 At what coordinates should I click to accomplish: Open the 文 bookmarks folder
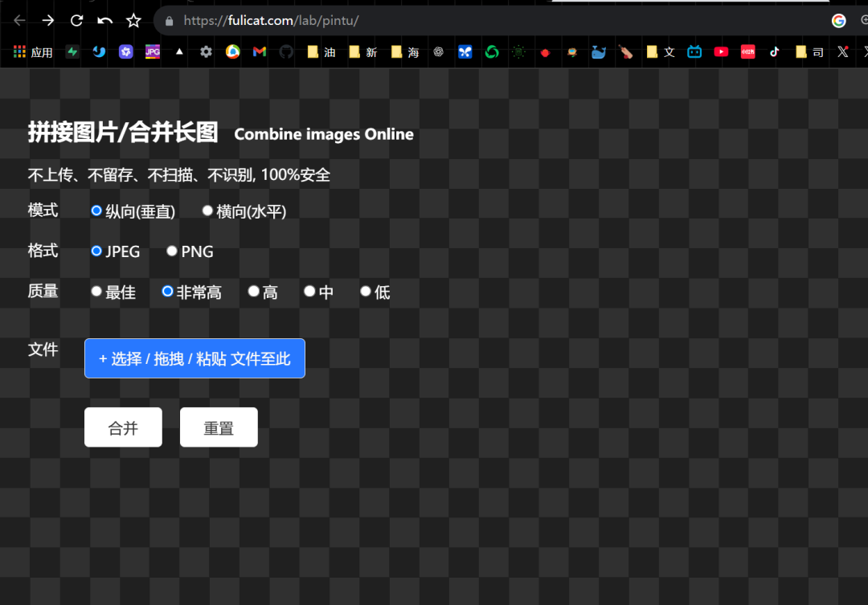(659, 51)
